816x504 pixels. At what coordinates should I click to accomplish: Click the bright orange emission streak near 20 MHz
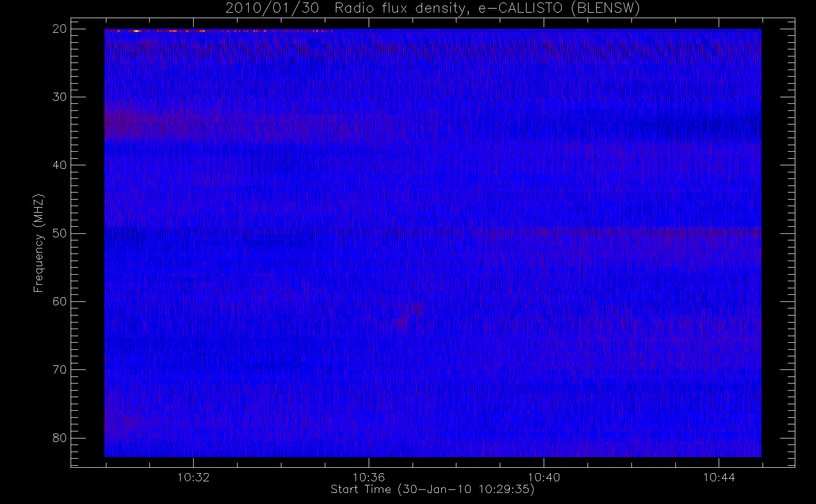click(219, 31)
